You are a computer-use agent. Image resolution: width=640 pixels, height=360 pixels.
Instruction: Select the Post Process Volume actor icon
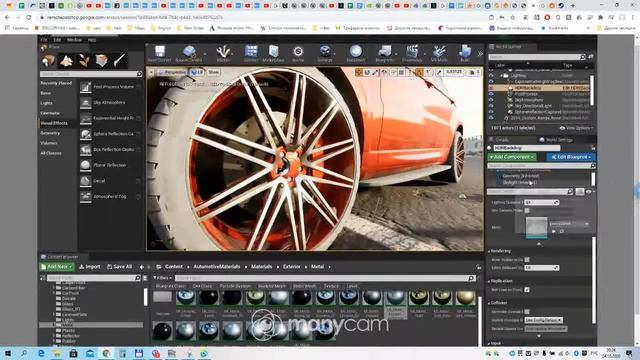(86, 87)
